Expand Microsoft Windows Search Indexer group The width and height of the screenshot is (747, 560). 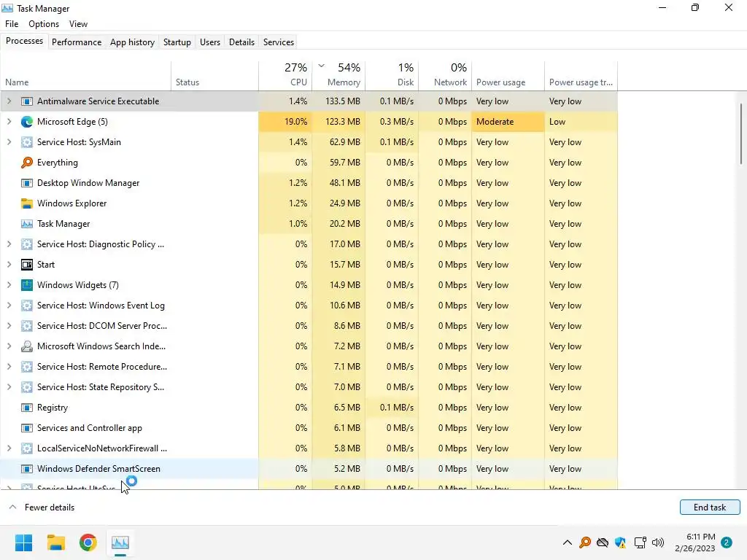coord(9,346)
